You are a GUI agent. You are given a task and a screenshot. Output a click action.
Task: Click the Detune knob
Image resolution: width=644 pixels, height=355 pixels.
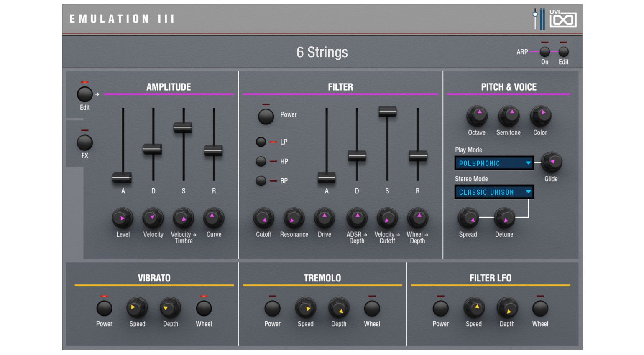[504, 218]
